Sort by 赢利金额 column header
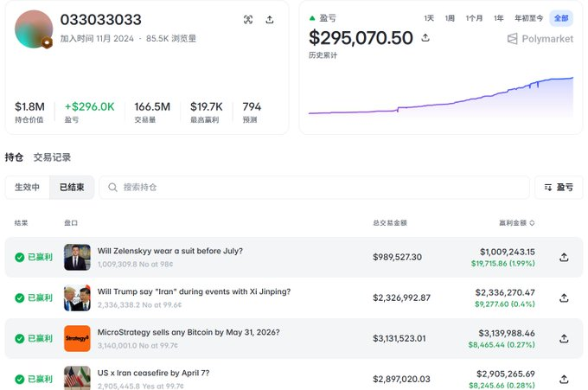 pos(516,223)
